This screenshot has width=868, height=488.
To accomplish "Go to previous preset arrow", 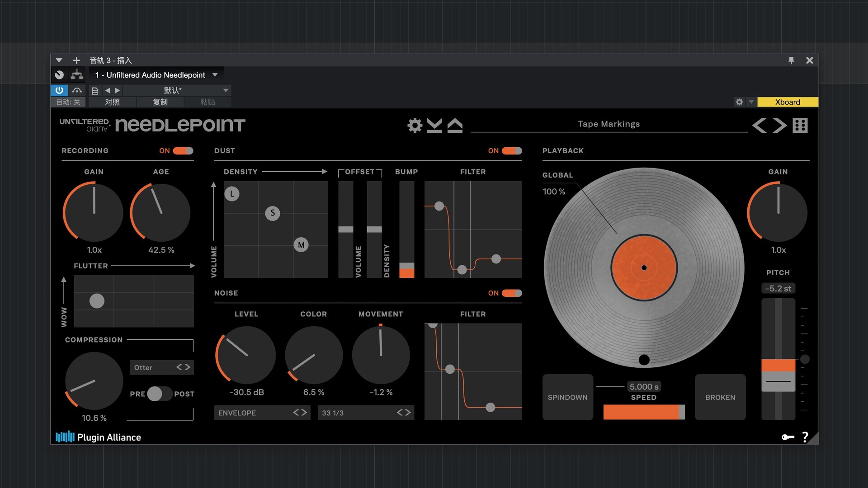I will point(759,125).
